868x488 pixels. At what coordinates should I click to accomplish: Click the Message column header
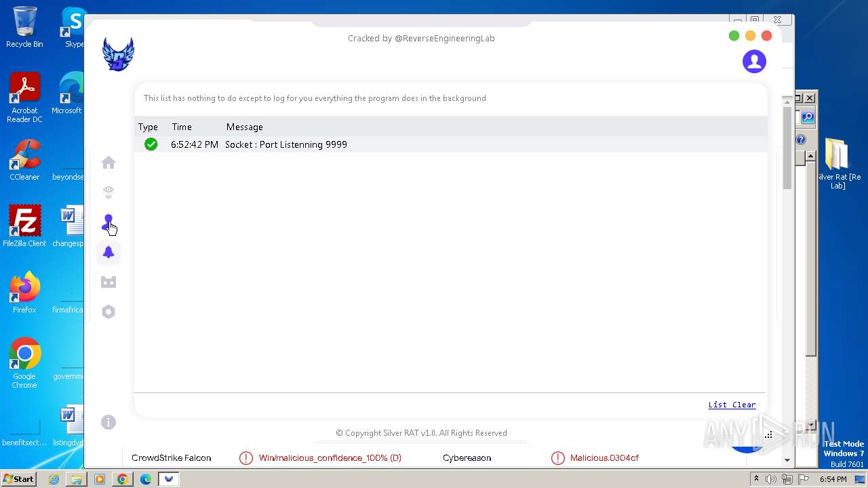244,127
